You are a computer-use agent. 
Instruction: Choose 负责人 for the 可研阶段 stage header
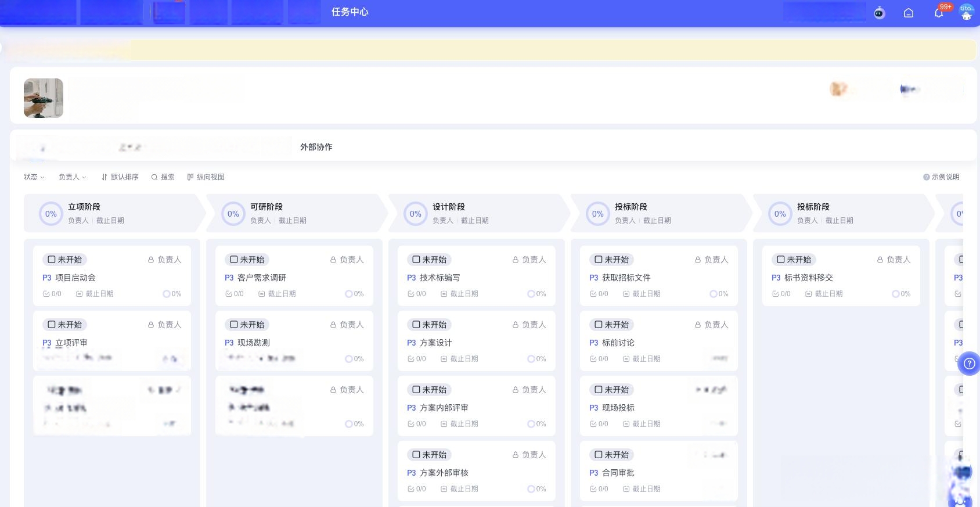[261, 221]
